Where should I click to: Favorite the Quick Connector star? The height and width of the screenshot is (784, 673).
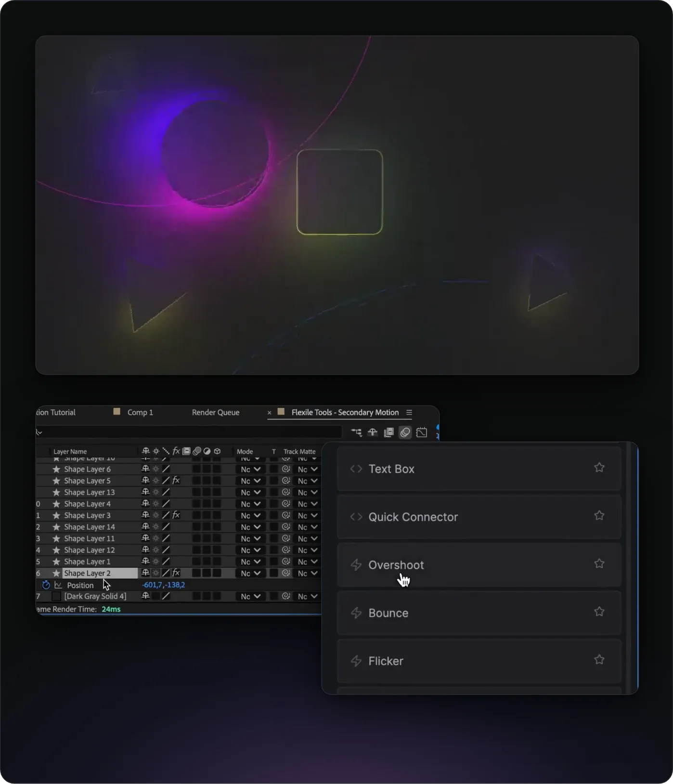pos(599,516)
